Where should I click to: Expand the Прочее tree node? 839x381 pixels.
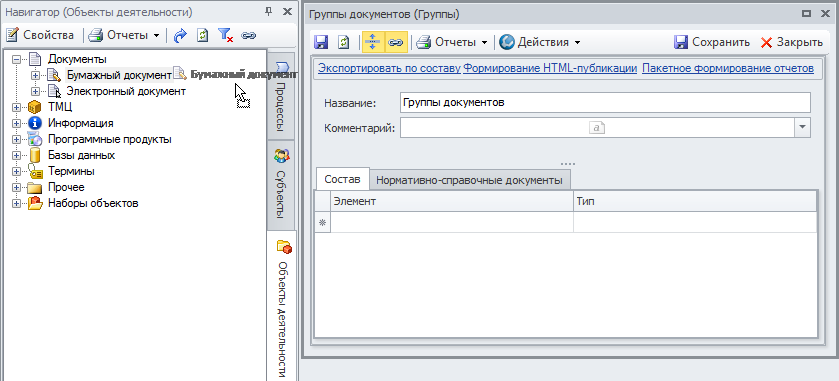[17, 187]
